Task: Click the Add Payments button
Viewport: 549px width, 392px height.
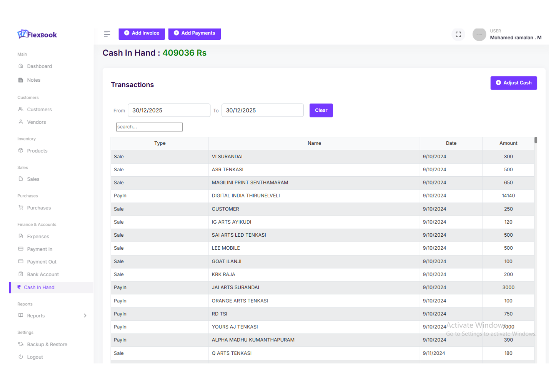Action: tap(195, 33)
